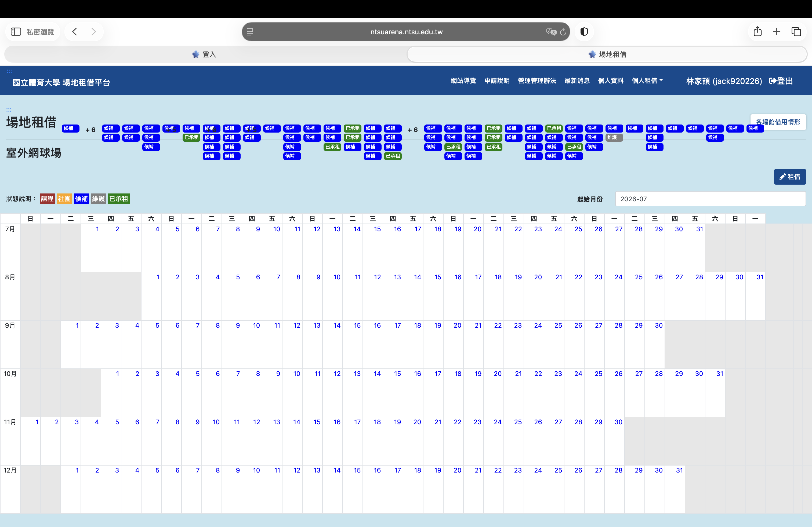Select September 30 in the calendar

[x=658, y=325]
